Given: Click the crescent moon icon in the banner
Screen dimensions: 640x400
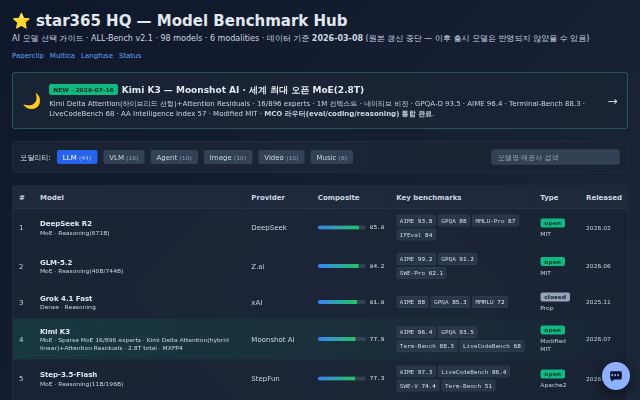Looking at the screenshot, I should (x=32, y=101).
